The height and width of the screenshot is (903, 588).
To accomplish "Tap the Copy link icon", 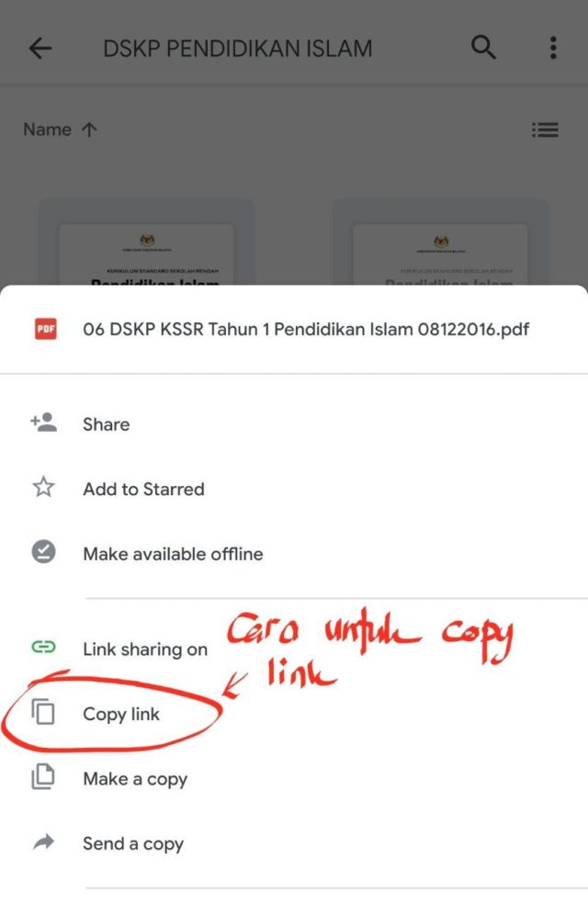I will pos(44,712).
